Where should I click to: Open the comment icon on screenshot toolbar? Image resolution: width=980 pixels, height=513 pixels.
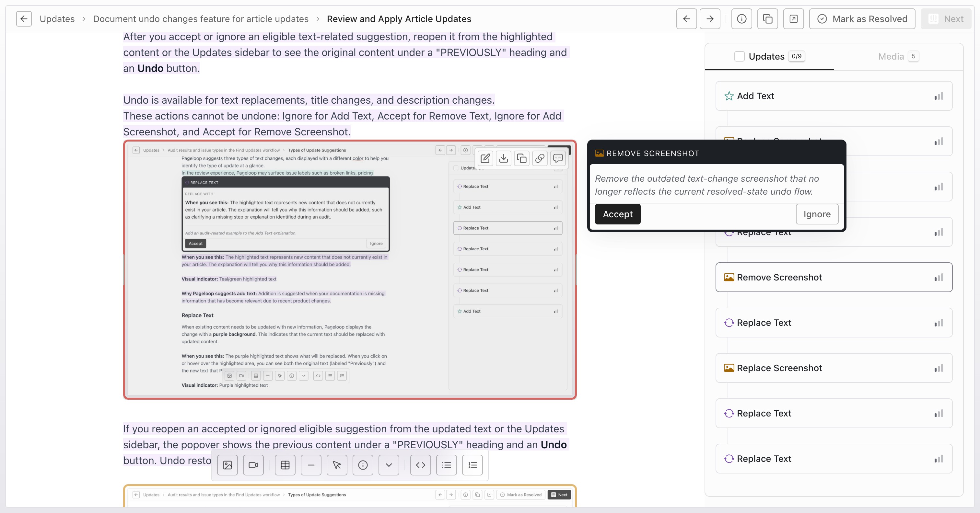tap(558, 158)
